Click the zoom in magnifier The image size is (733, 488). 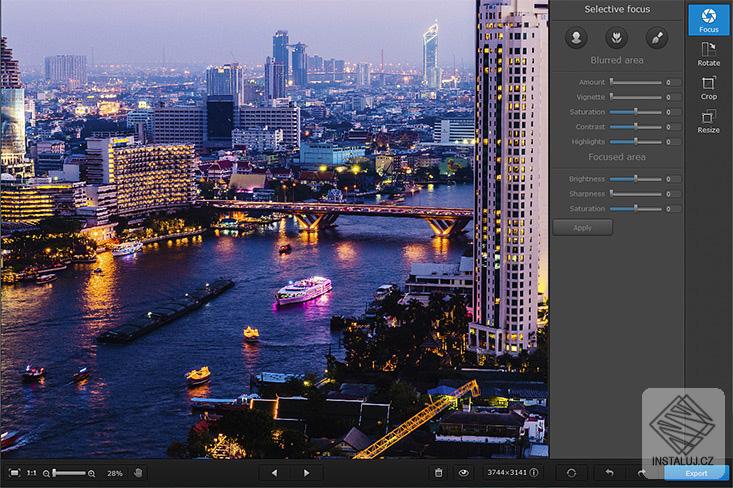[x=92, y=473]
